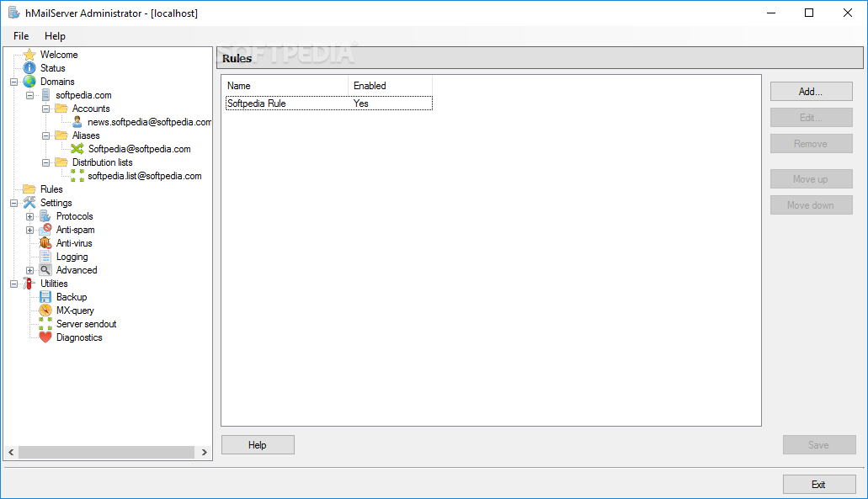Click the tree horizontal scrollbar thumb
This screenshot has height=499, width=868.
(x=106, y=452)
